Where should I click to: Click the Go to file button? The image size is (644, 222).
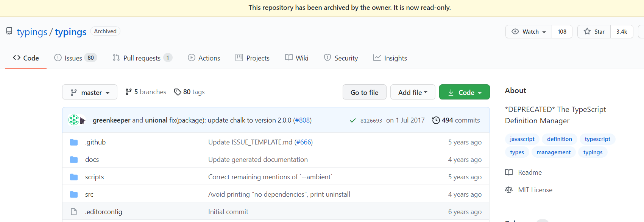(x=364, y=92)
